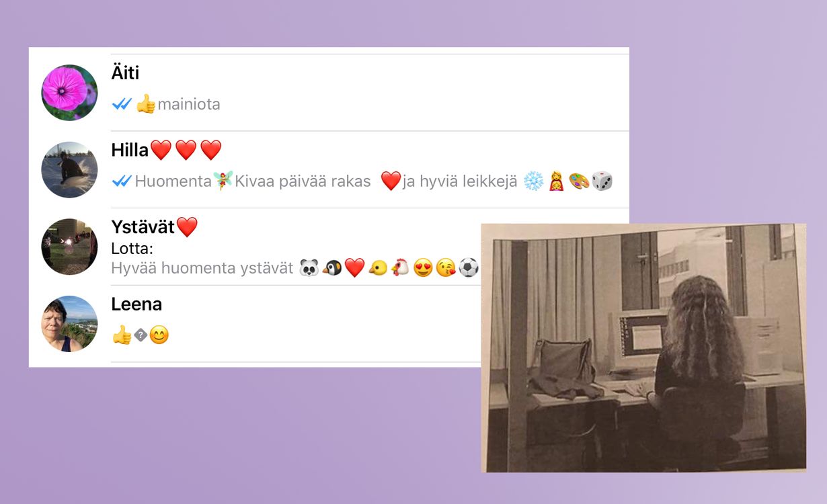Screen dimensions: 827x504
Task: Click the smiling emoji in Leena's message
Action: (x=159, y=335)
